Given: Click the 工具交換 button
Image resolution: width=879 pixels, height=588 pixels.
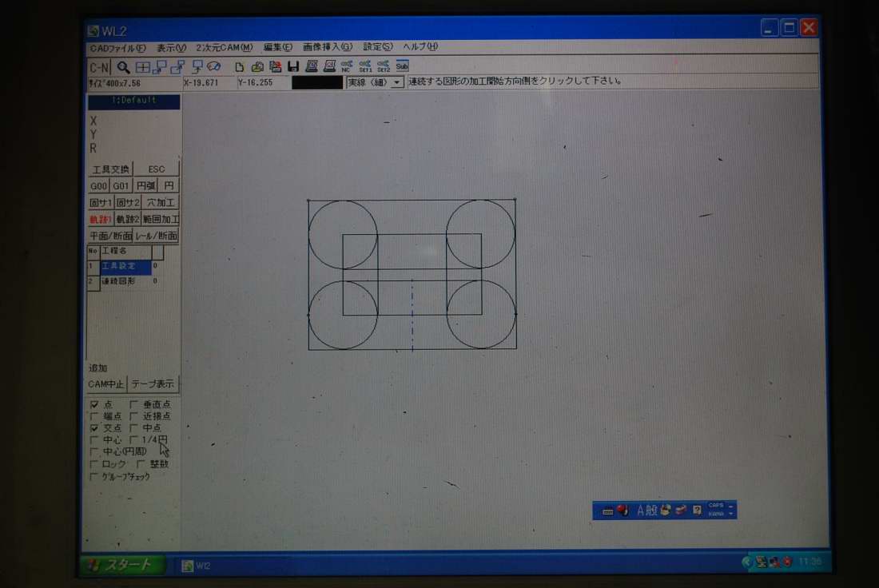Looking at the screenshot, I should pyautogui.click(x=110, y=169).
